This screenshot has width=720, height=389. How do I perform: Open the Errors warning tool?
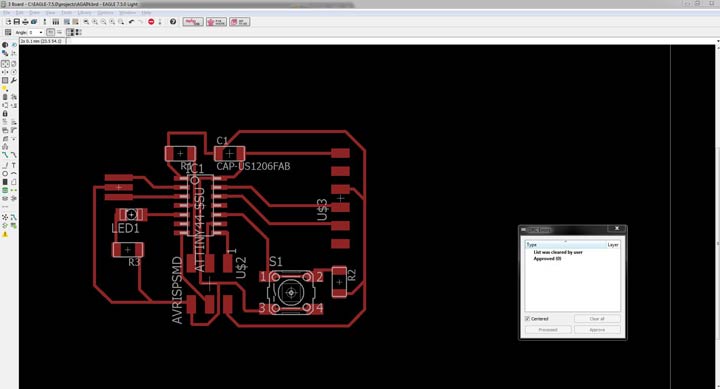tap(5, 234)
